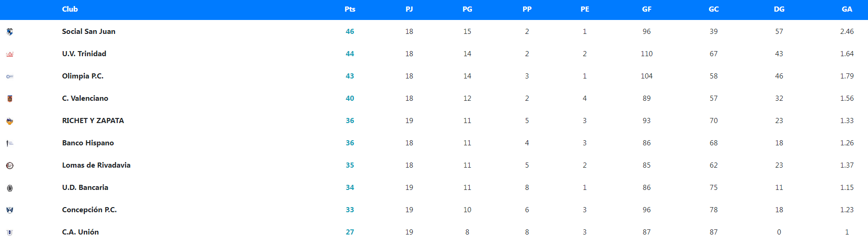Click the Social San Juan club crest
Image resolution: width=868 pixels, height=241 pixels.
(x=10, y=32)
